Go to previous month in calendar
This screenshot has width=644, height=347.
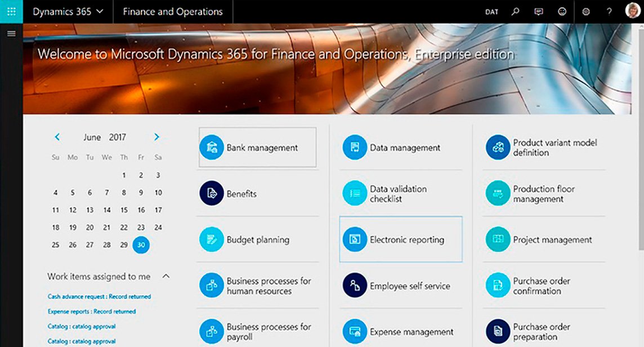pyautogui.click(x=57, y=137)
